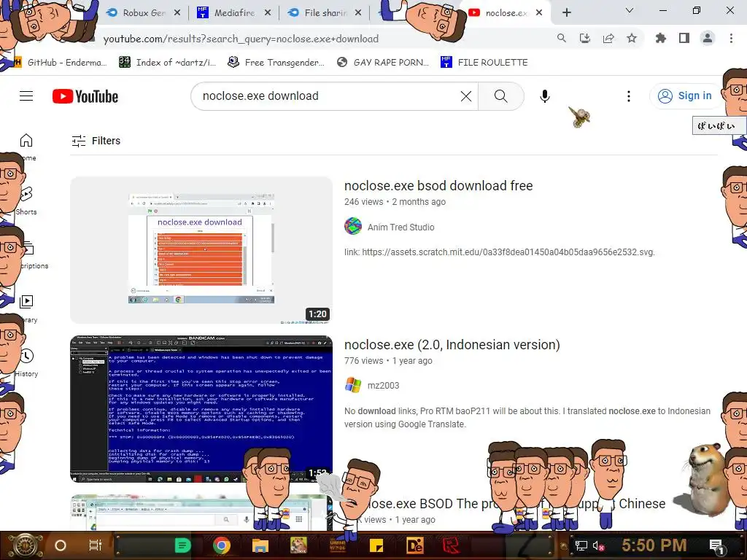The width and height of the screenshot is (747, 560).
Task: Open Task View on the taskbar
Action: point(96,545)
